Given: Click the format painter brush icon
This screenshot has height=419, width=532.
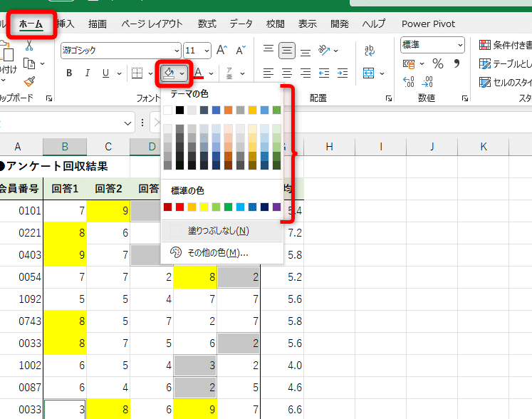Looking at the screenshot, I should pos(29,82).
